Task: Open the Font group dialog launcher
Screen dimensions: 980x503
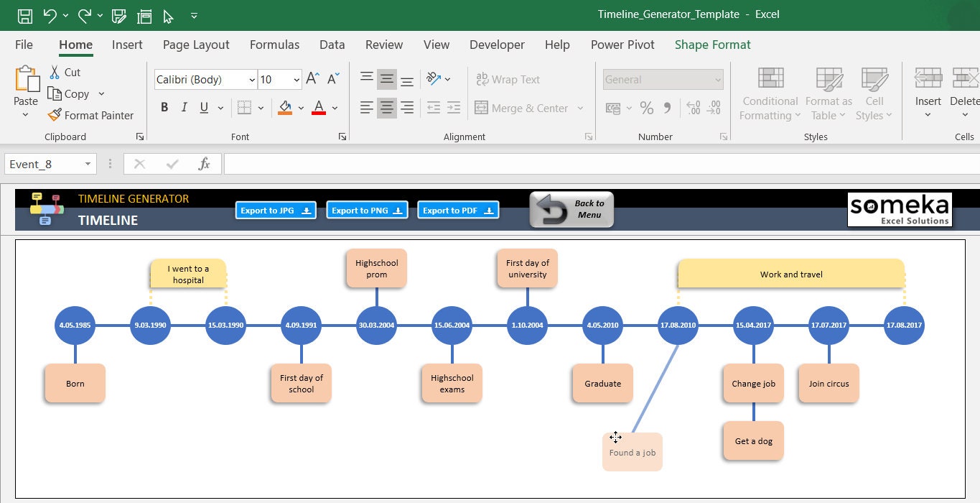Action: coord(342,137)
